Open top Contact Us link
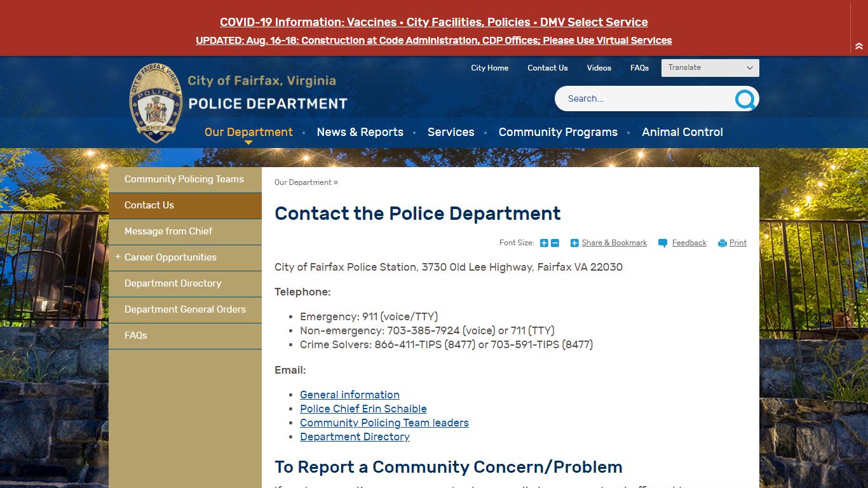 pyautogui.click(x=548, y=68)
